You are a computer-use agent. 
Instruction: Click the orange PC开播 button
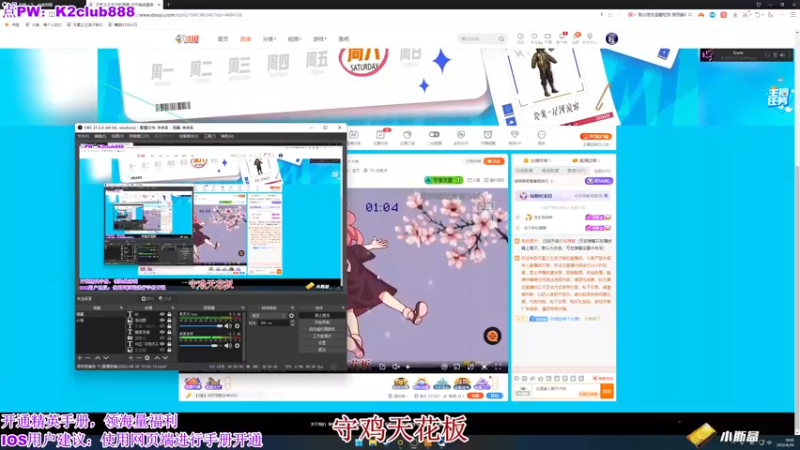click(x=595, y=136)
